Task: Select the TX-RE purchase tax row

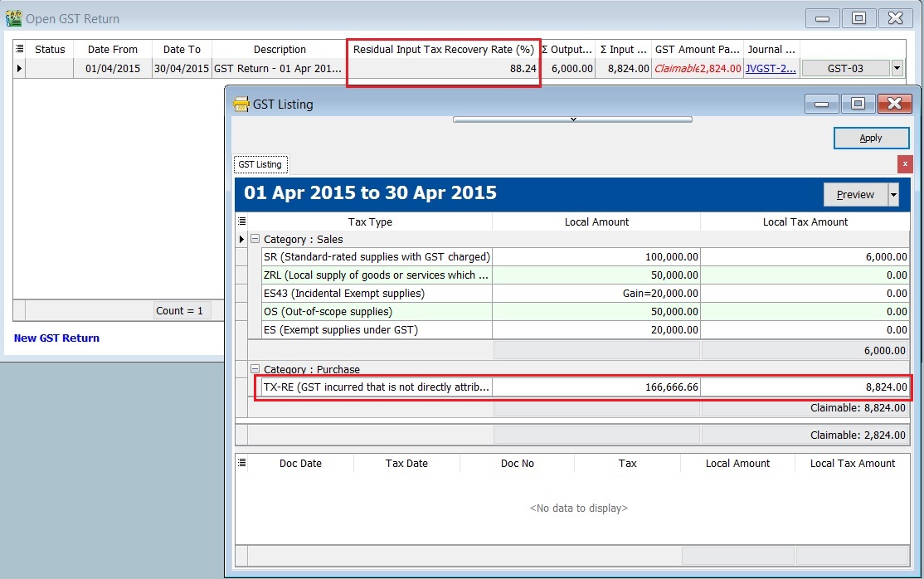Action: coord(376,387)
